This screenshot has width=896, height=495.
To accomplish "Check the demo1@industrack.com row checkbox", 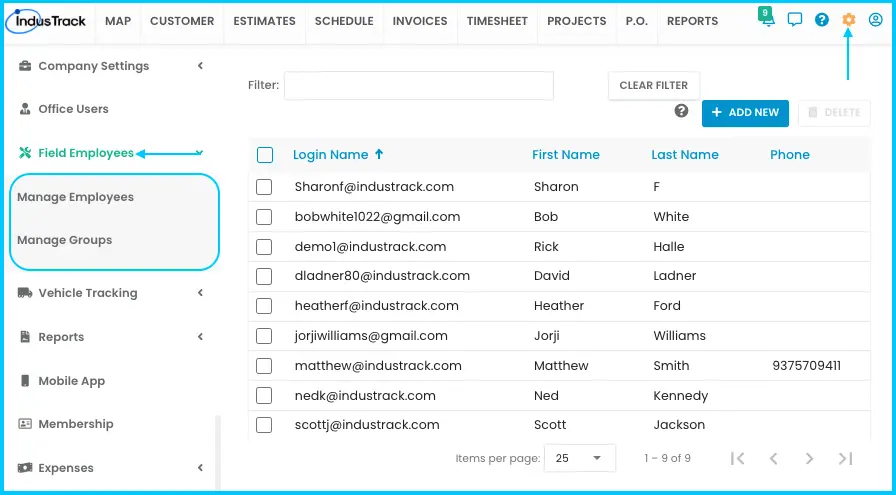I will point(264,247).
